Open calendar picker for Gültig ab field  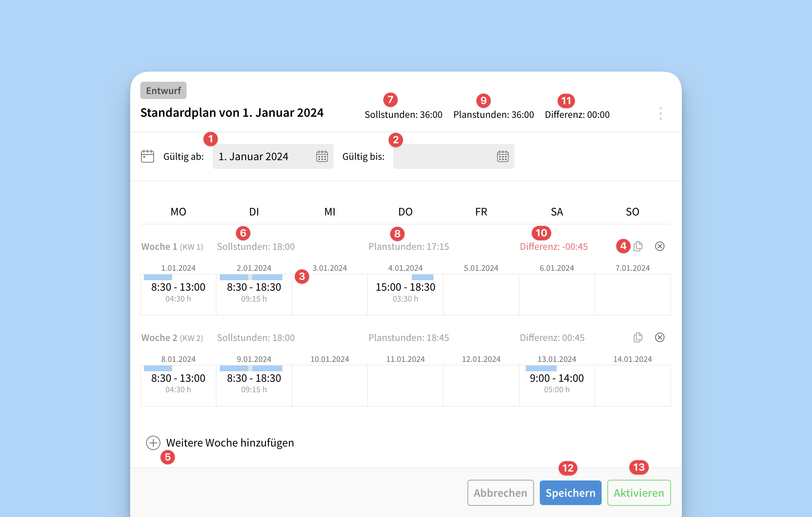[x=322, y=157]
